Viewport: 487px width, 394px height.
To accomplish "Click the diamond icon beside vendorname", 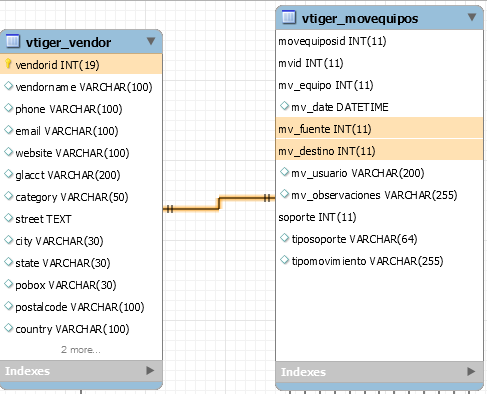I will tap(8, 86).
